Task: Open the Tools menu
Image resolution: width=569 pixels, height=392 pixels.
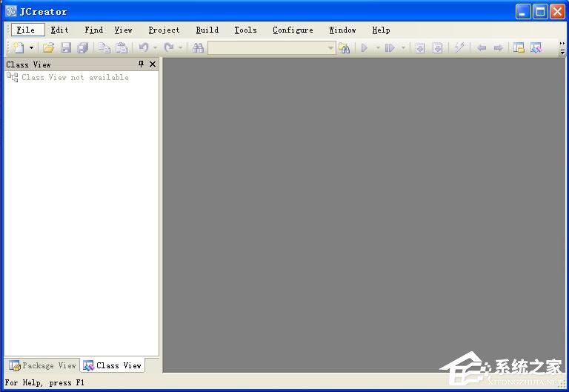Action: click(245, 30)
